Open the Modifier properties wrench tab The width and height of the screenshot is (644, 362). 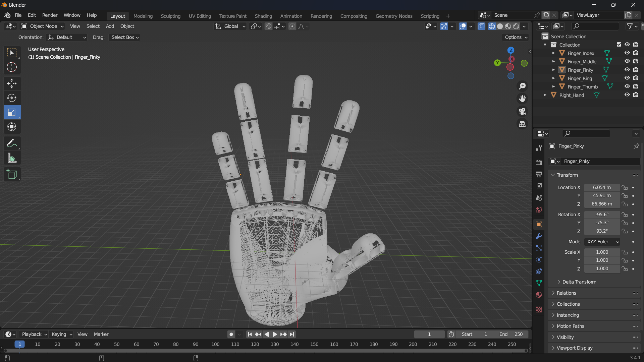coord(539,236)
